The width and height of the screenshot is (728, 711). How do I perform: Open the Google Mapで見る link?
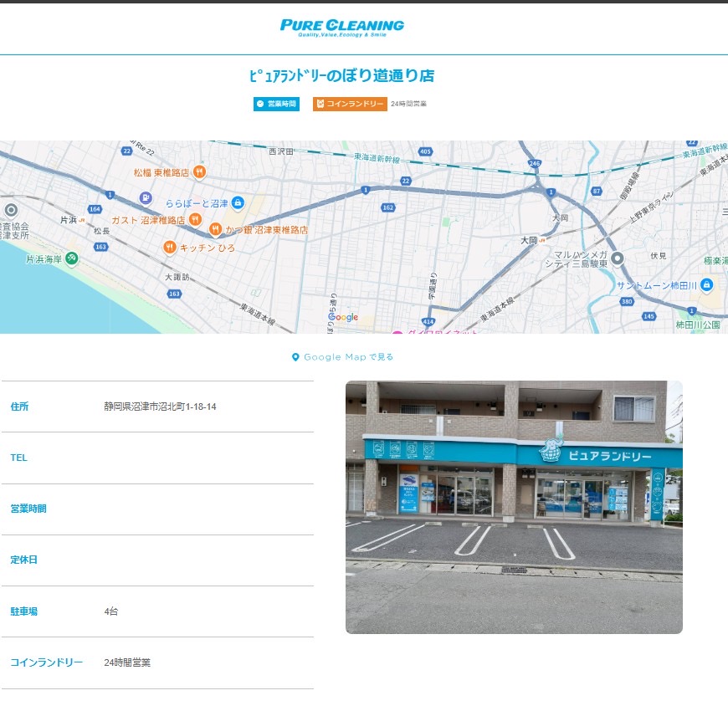342,357
